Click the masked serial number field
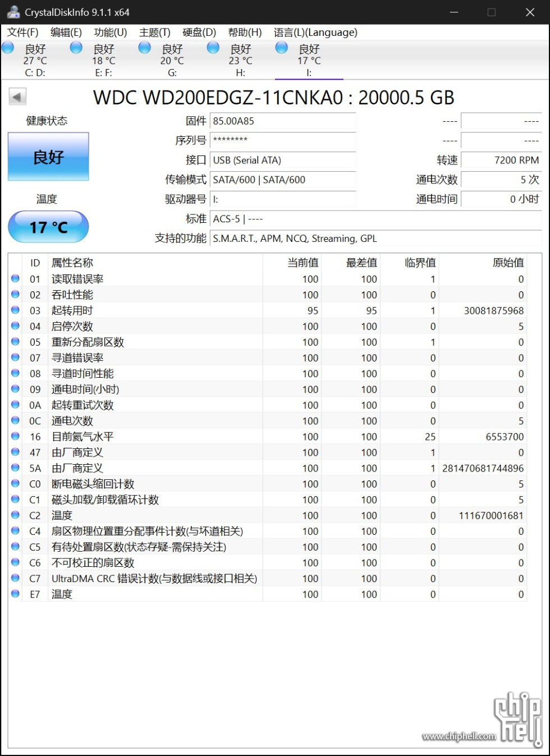 283,140
